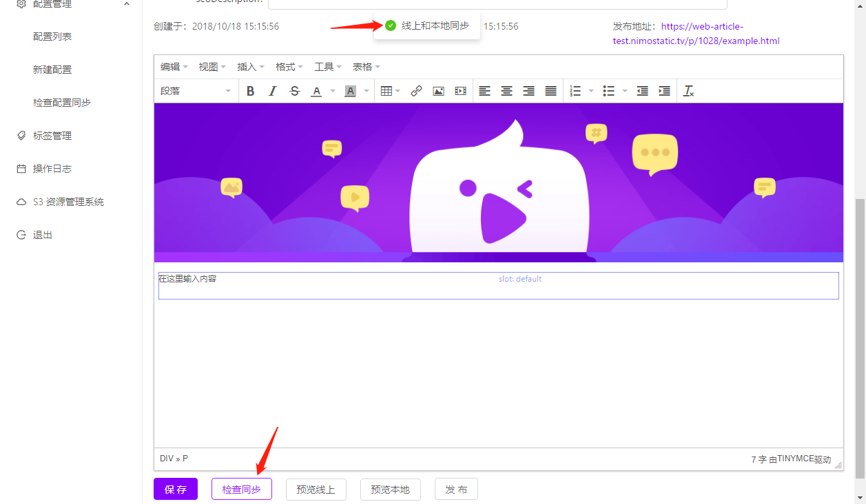The width and height of the screenshot is (866, 504).
Task: Open the 段落 paragraph format dropdown
Action: pyautogui.click(x=196, y=91)
